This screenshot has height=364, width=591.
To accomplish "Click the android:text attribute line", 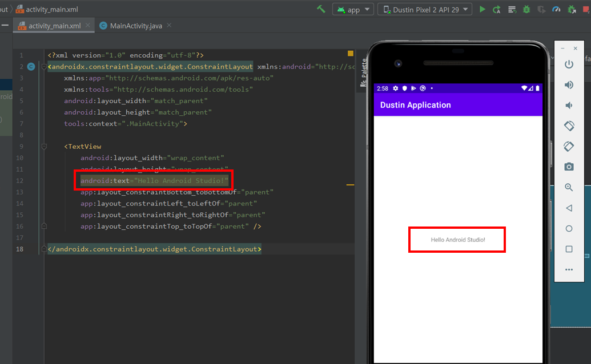I will click(x=154, y=181).
